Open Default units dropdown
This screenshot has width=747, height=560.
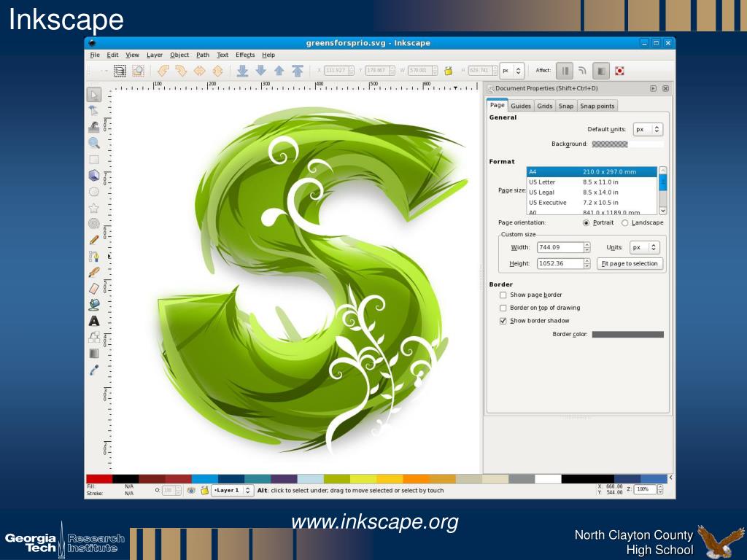tap(648, 129)
